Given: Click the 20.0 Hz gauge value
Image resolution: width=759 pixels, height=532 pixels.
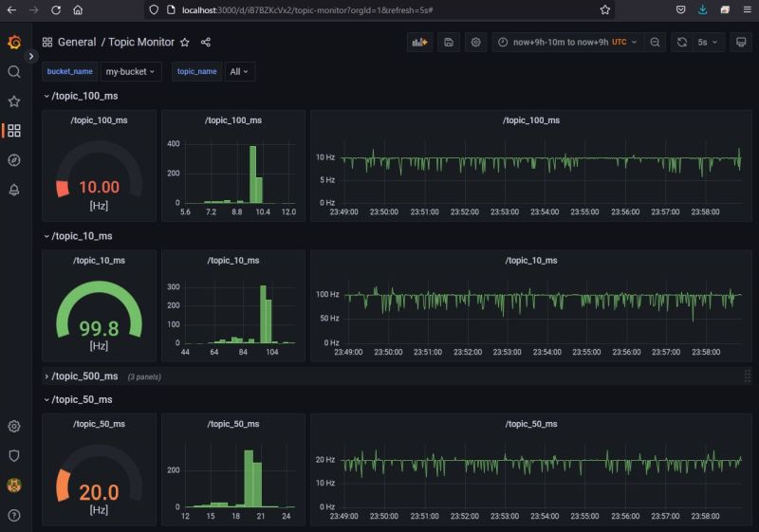Looking at the screenshot, I should coord(100,492).
